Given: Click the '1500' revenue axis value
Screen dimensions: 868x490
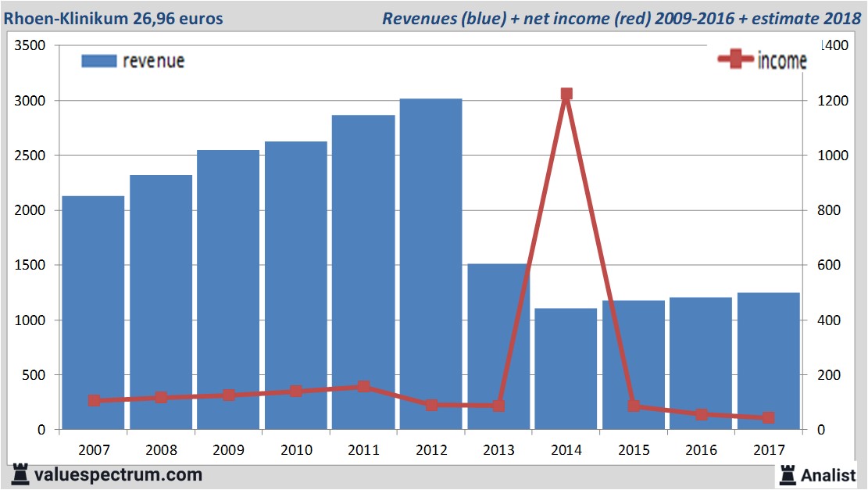Looking at the screenshot, I should coord(30,265).
